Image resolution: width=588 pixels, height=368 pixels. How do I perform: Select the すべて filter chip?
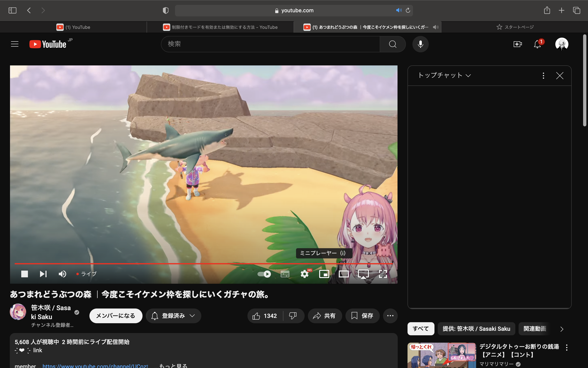coord(421,329)
